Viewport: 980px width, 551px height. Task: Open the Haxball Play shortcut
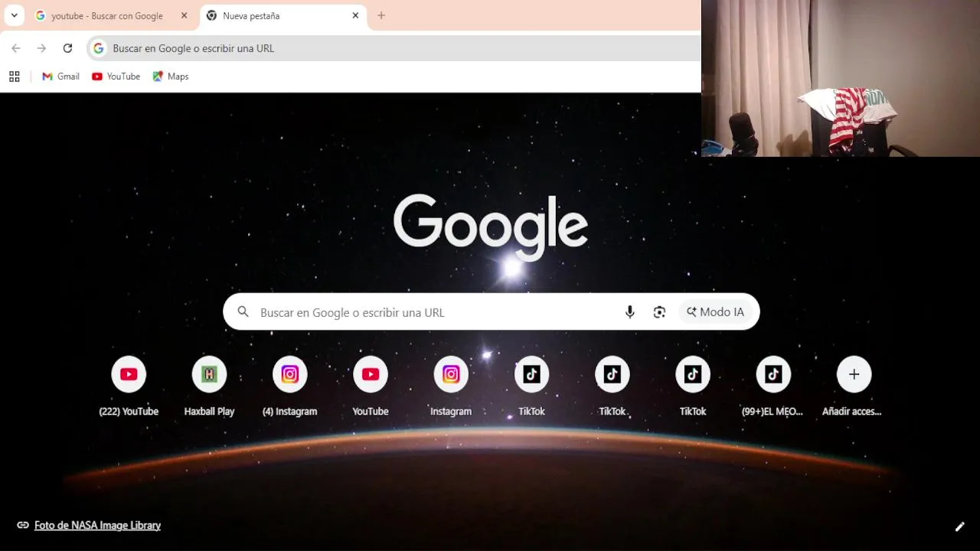[x=209, y=386]
